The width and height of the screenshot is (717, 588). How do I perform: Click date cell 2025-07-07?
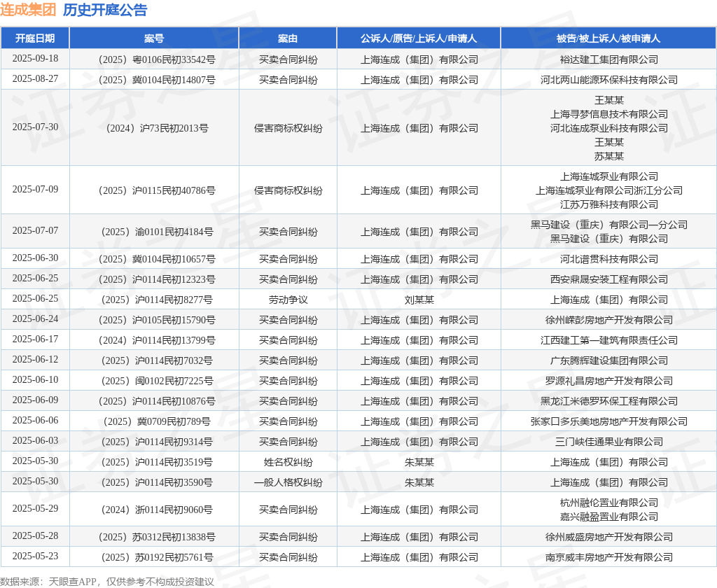click(35, 230)
